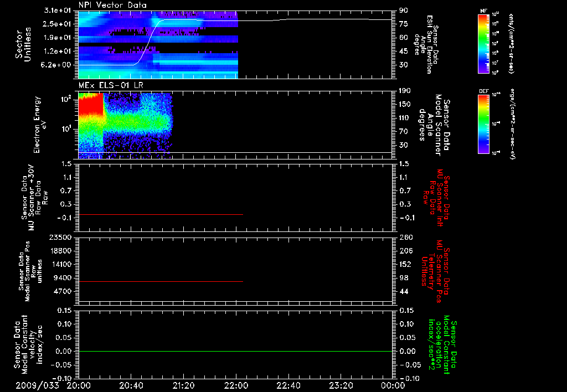Click the 20:00 time axis label
The image size is (567, 392).
79,385
